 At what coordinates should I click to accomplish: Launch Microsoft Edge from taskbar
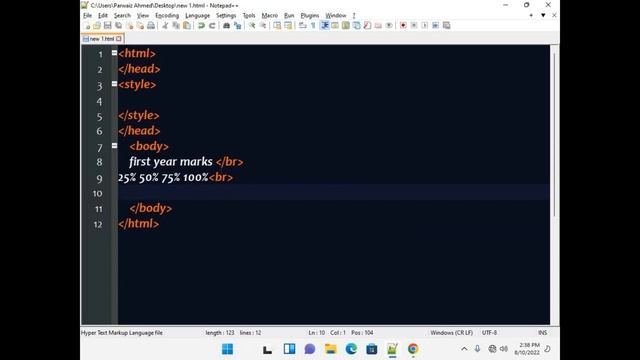coord(351,349)
